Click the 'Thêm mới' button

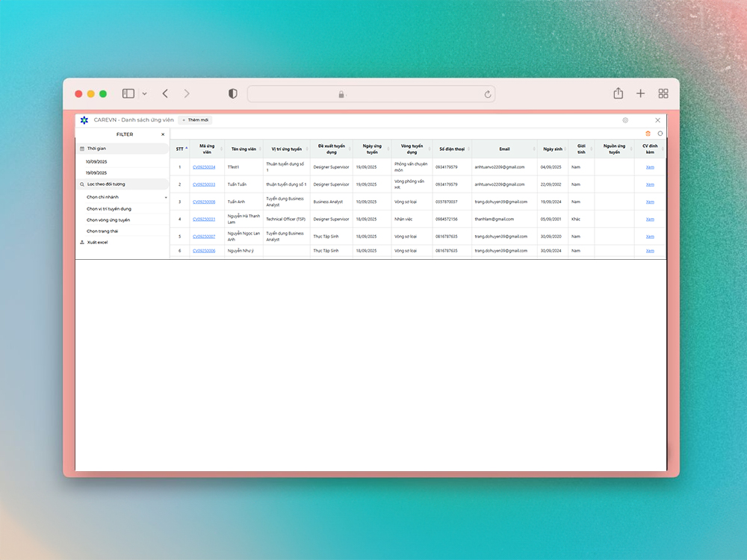pyautogui.click(x=195, y=120)
